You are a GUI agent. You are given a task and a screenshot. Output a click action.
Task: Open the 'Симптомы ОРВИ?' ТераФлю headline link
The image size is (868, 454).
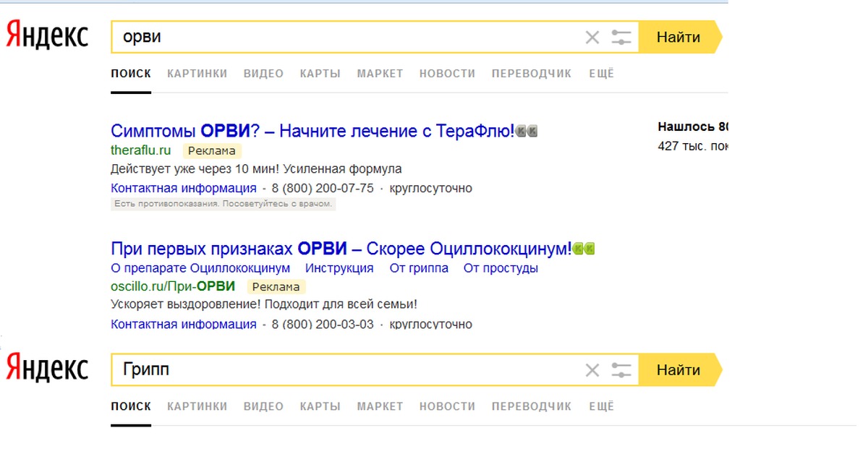click(312, 132)
